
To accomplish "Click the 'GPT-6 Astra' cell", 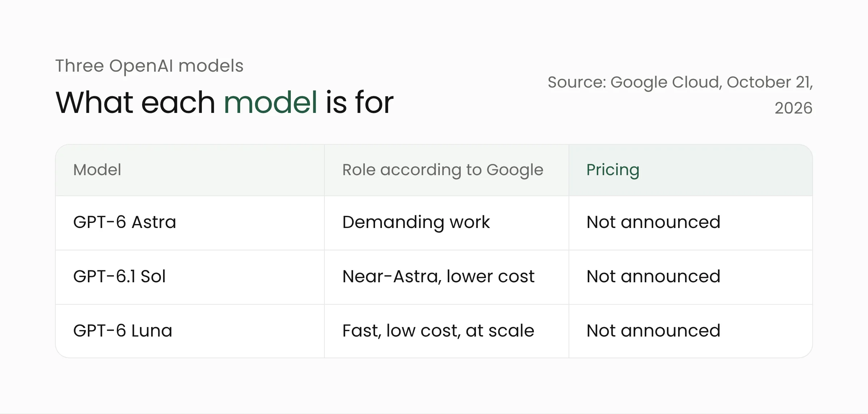I will tap(190, 223).
